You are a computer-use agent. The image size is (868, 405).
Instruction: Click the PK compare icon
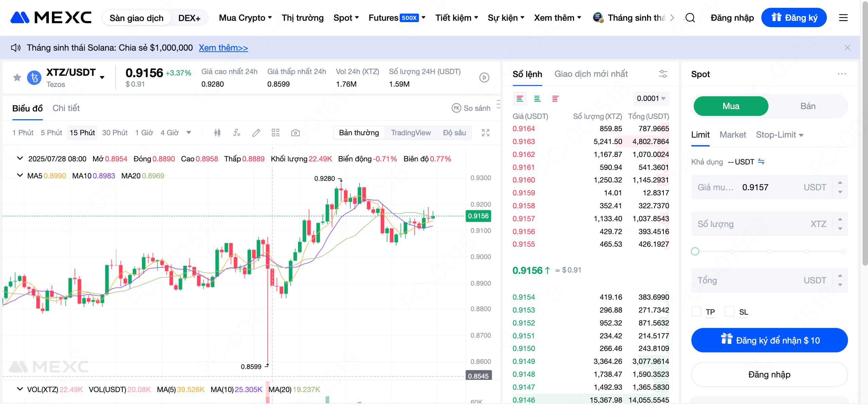click(x=456, y=108)
